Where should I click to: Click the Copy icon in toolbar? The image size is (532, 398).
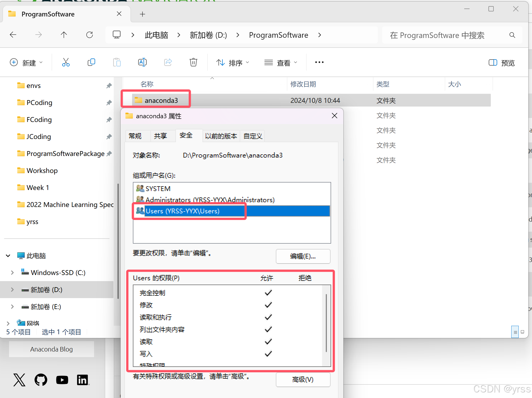(91, 62)
